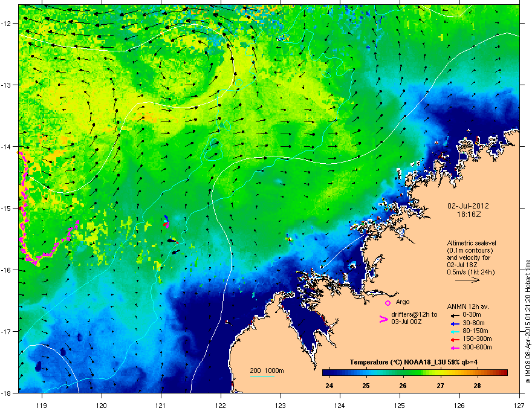Click the longitude axis label 124
The height and width of the screenshot is (411, 532).
click(340, 405)
